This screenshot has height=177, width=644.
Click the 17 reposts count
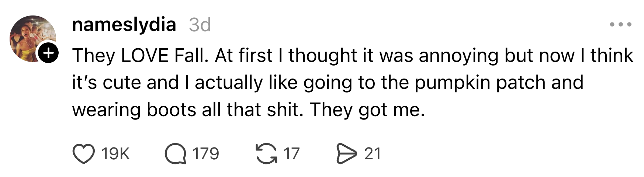(x=291, y=154)
